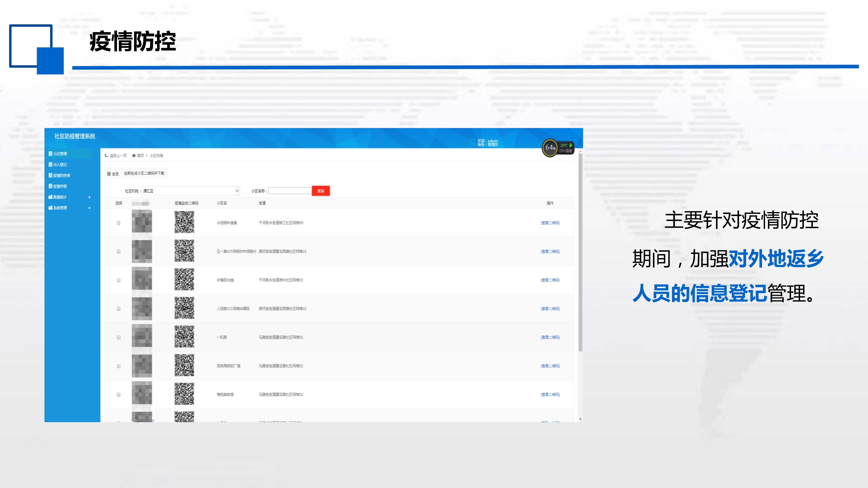The height and width of the screenshot is (488, 868).
Task: Expand the 系统管理 menu with its plus sign
Action: 89,208
